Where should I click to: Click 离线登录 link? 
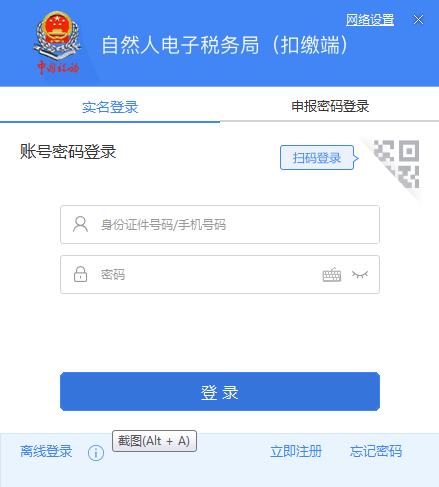46,452
